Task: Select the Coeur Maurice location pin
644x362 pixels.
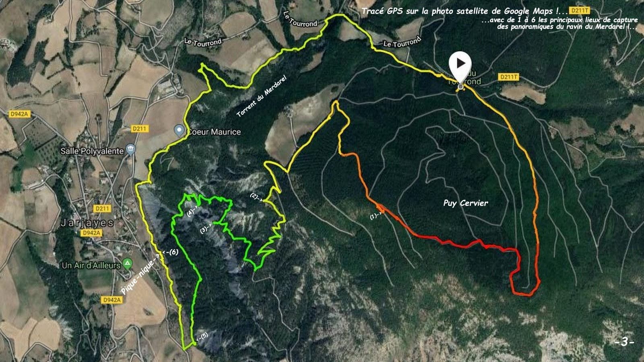Action: [x=180, y=130]
